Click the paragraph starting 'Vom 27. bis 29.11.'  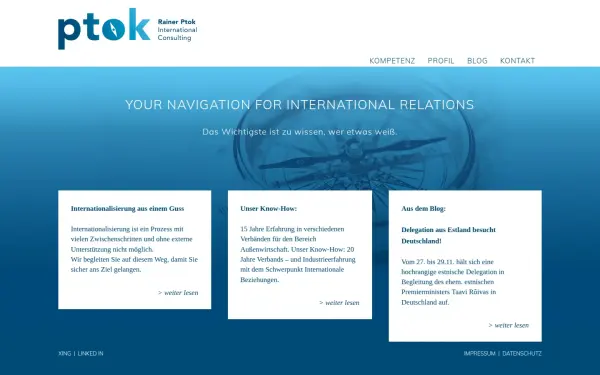click(453, 282)
